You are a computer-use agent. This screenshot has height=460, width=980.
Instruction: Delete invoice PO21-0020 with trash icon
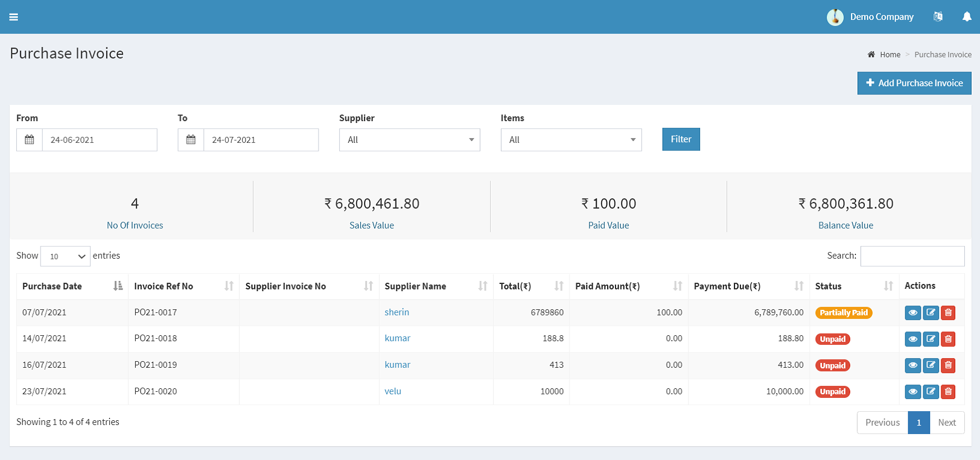[948, 392]
